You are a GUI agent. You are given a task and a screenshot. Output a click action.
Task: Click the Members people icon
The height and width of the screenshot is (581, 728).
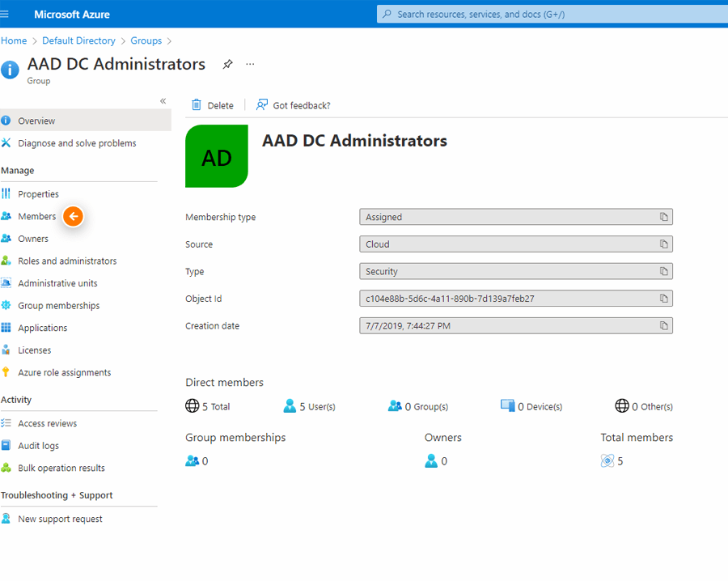tap(6, 216)
